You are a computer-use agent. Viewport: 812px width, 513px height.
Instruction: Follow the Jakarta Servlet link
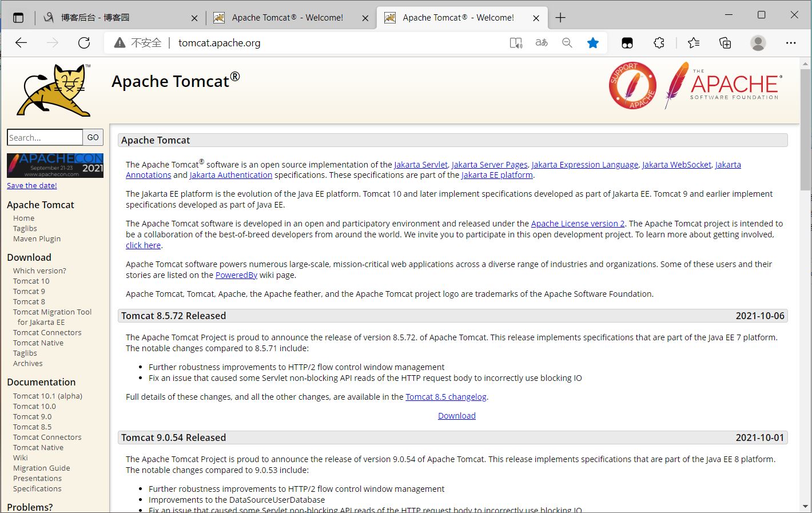(x=421, y=165)
